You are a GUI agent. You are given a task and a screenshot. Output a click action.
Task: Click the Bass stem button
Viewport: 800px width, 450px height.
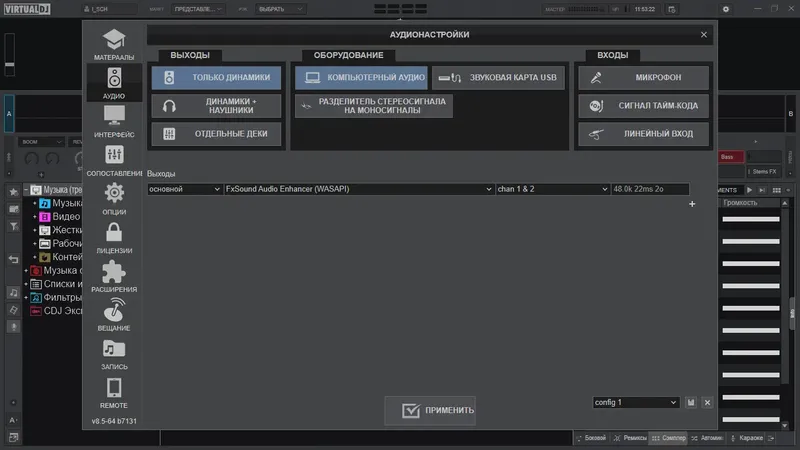pyautogui.click(x=731, y=157)
